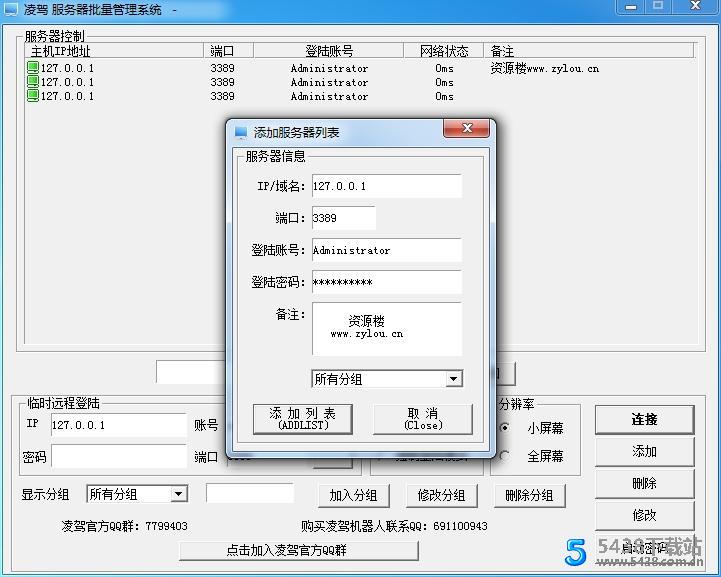
Task: Click 添加列表 (ADDLIST) button
Action: click(x=303, y=419)
